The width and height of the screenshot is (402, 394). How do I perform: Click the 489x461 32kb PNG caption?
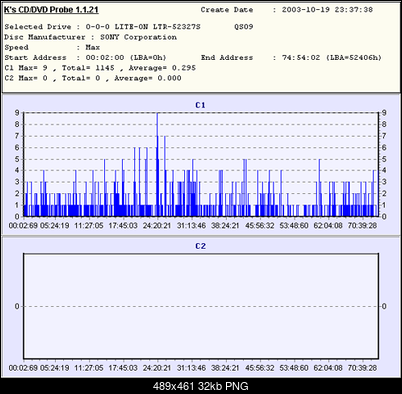coord(201,386)
